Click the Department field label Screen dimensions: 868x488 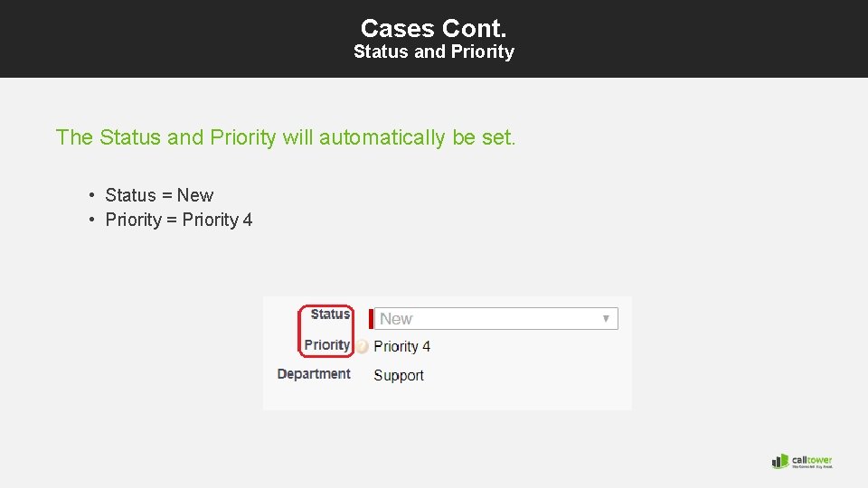point(314,374)
